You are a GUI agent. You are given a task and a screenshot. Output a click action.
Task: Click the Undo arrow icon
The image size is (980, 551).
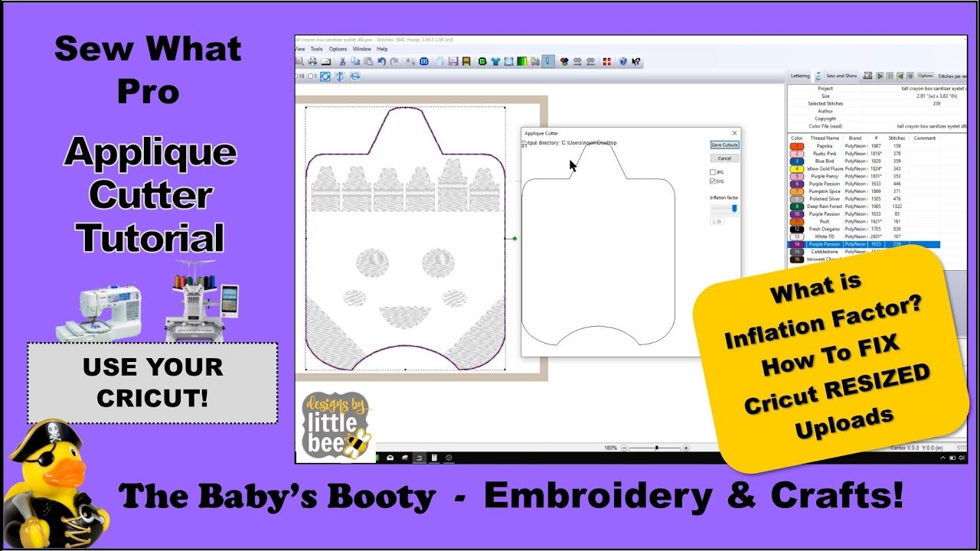coord(381,61)
